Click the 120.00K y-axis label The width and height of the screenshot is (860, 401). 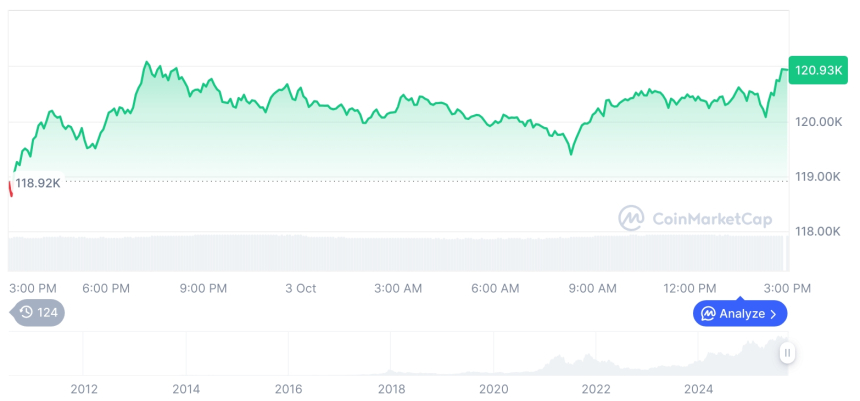click(x=818, y=122)
